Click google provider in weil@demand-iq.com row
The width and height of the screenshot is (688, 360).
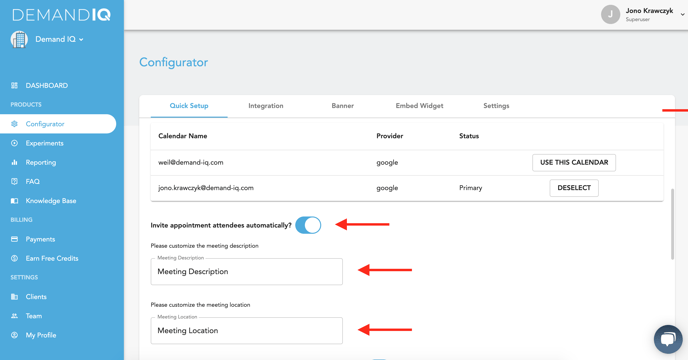[387, 162]
